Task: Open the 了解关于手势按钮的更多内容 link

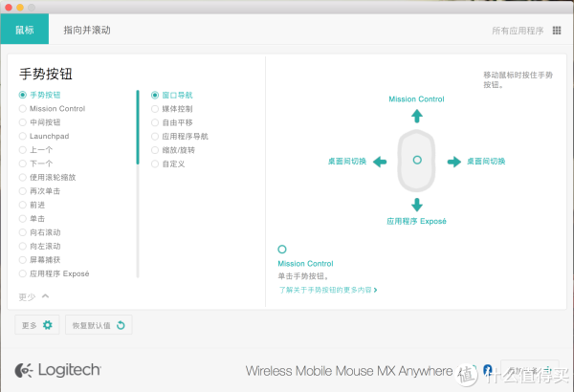Action: click(327, 290)
